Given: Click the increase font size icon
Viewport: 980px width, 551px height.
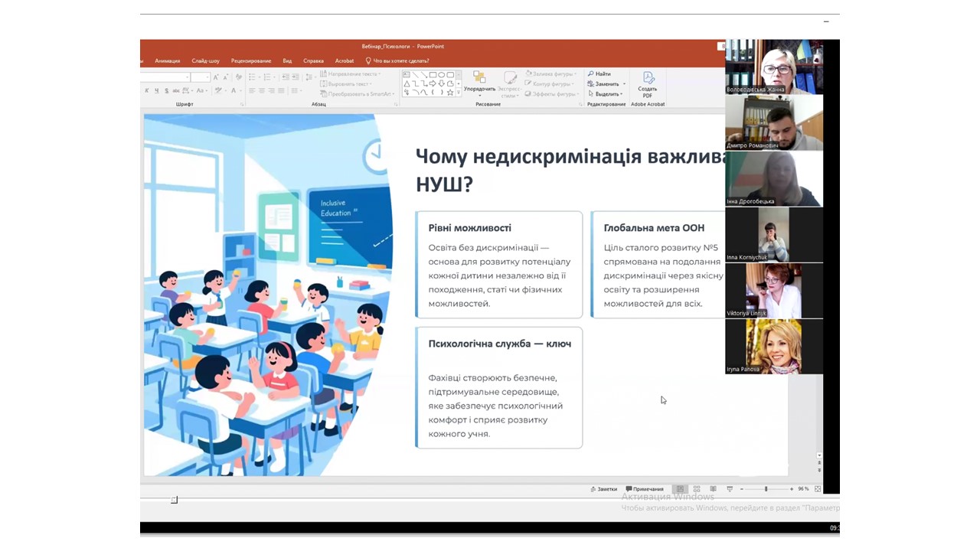Looking at the screenshot, I should coord(217,77).
